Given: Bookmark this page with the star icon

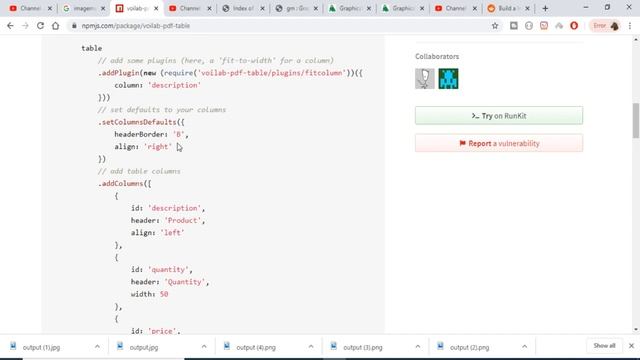Looking at the screenshot, I should pyautogui.click(x=495, y=26).
